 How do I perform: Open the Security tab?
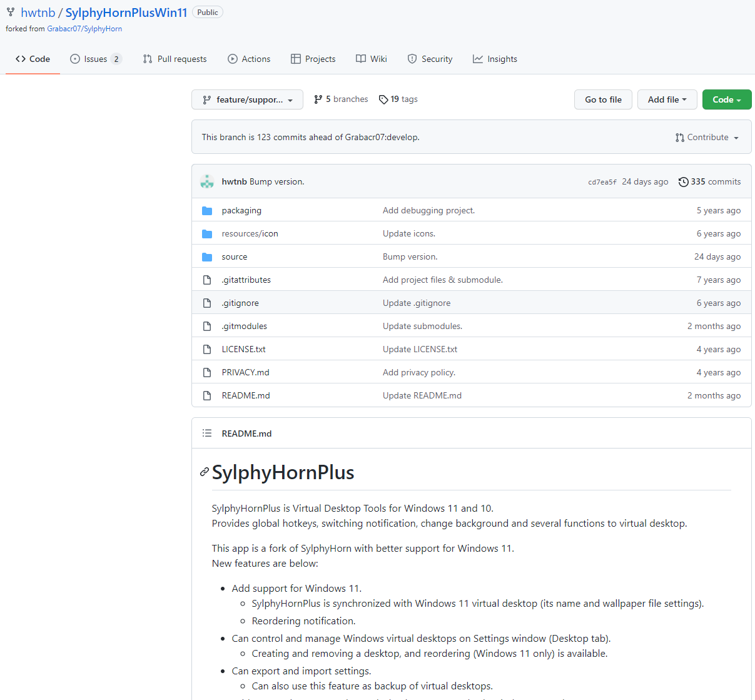click(x=430, y=59)
